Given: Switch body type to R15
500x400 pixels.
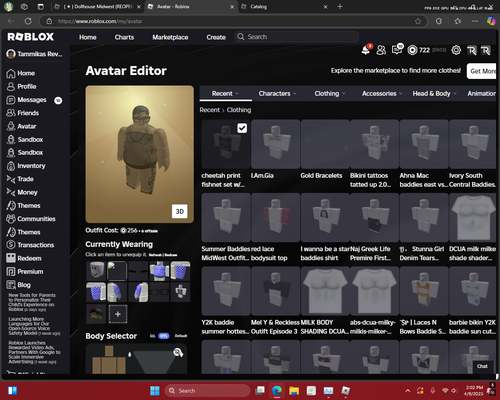Looking at the screenshot, I should (164, 336).
